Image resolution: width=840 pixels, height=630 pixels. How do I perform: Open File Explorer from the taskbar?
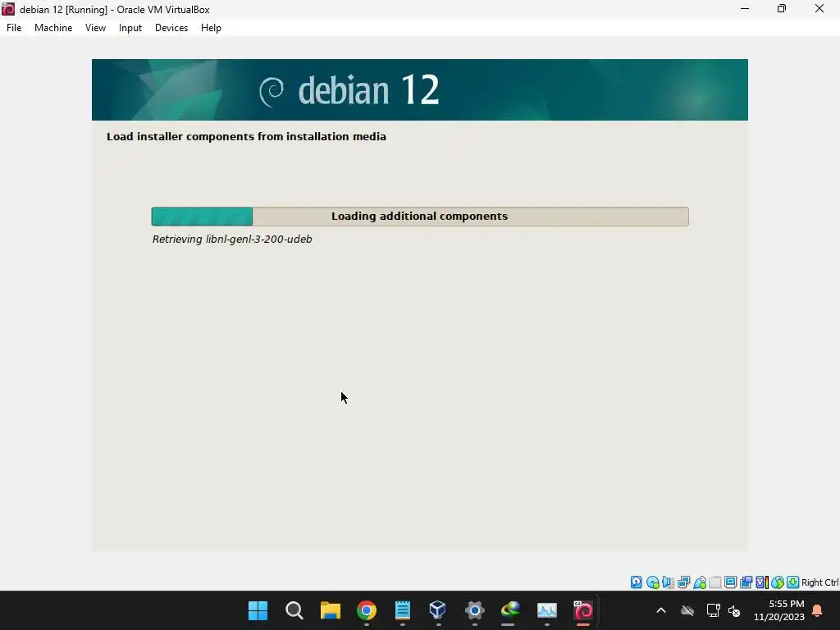coord(331,610)
